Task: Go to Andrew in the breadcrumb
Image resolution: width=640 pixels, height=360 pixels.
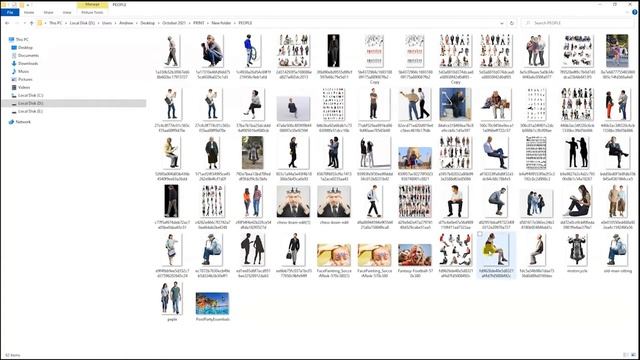Action: pyautogui.click(x=126, y=23)
